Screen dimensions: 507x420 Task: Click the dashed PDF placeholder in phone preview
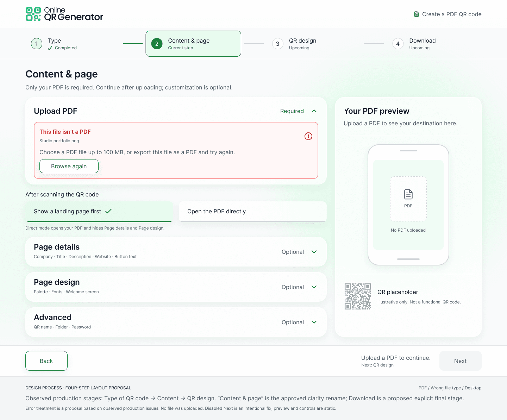point(408,199)
